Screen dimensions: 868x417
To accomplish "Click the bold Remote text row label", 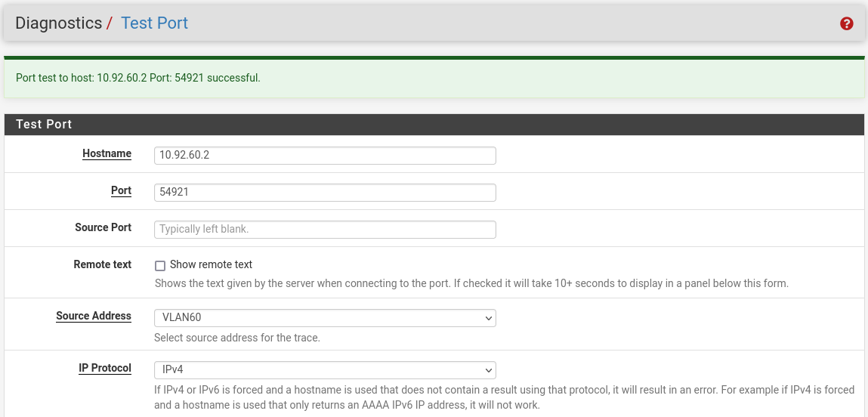I will coord(102,265).
